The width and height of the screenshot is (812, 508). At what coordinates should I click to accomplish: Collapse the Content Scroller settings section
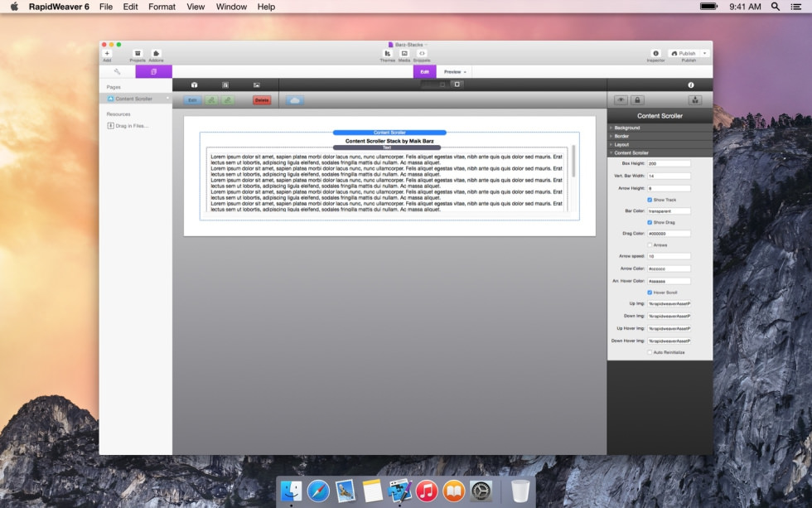click(x=660, y=152)
